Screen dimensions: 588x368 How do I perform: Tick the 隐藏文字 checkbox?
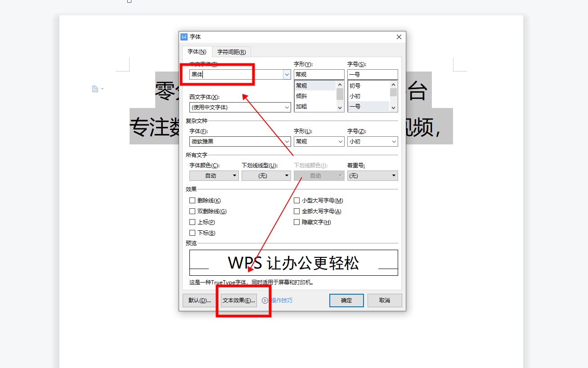pyautogui.click(x=297, y=222)
